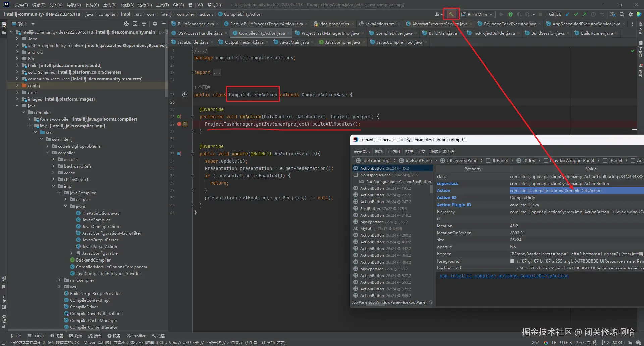Switch to the JavaBuilder.java tab
644x346 pixels.
(x=193, y=42)
